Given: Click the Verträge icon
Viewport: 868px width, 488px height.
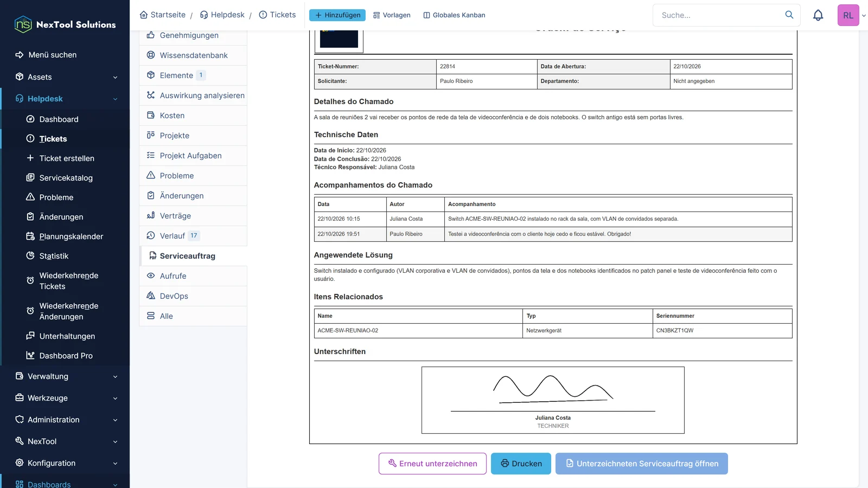Looking at the screenshot, I should pos(151,216).
